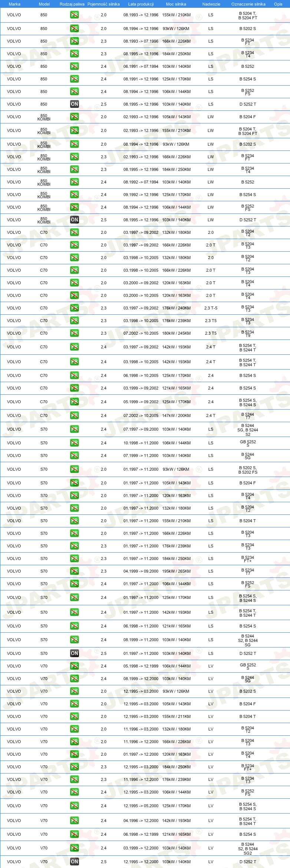The image size is (290, 868).
Task: Click GB 5252 S code in the S70 row
Action: point(248,443)
